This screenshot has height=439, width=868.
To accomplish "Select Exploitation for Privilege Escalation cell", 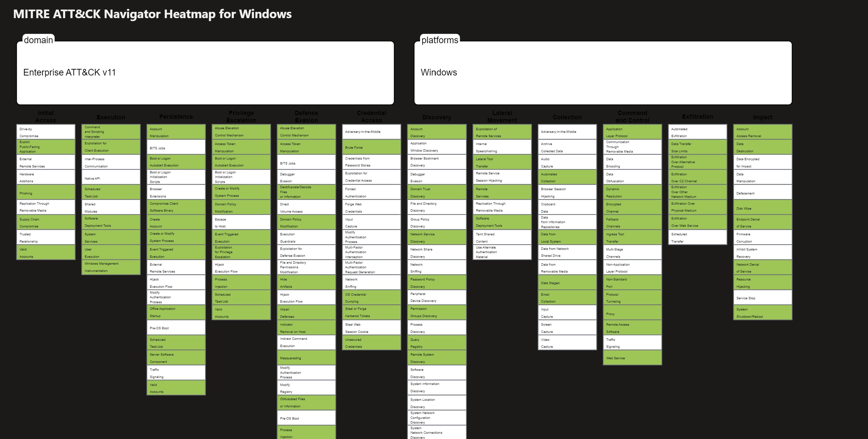I will pyautogui.click(x=241, y=252).
